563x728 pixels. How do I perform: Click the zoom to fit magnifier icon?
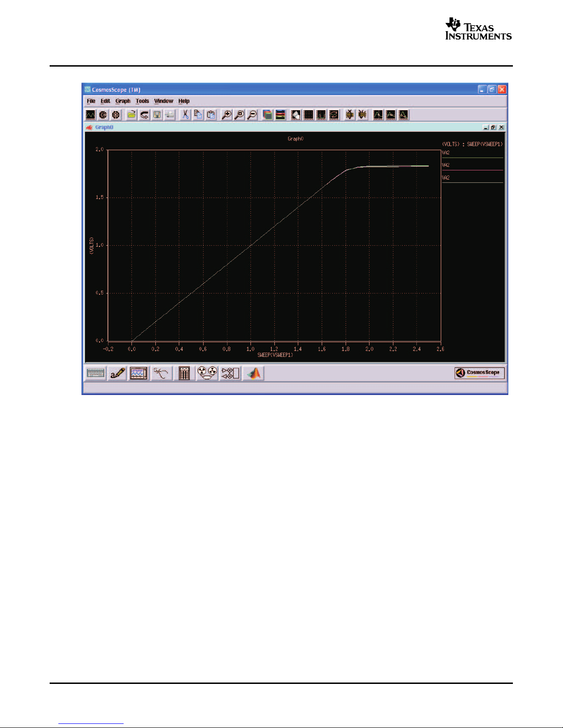(239, 115)
